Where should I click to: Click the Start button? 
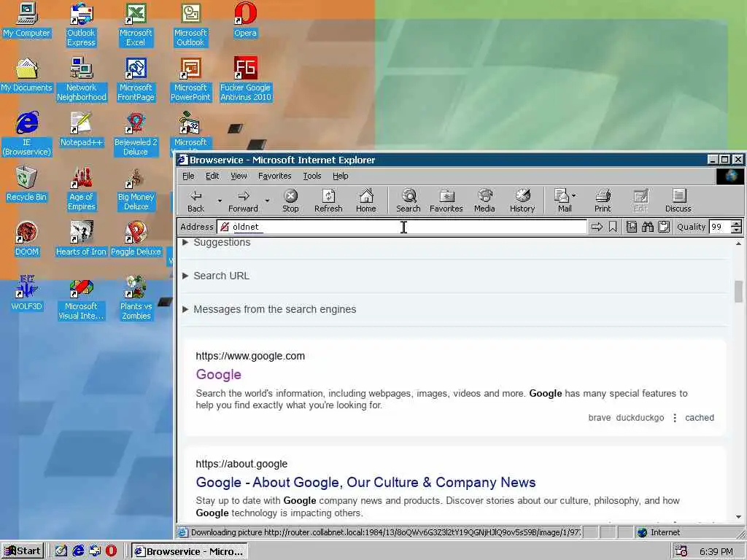(23, 551)
